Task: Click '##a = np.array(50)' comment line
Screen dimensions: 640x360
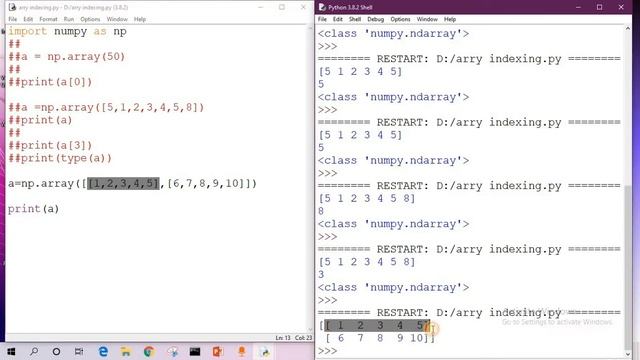Action: click(67, 57)
